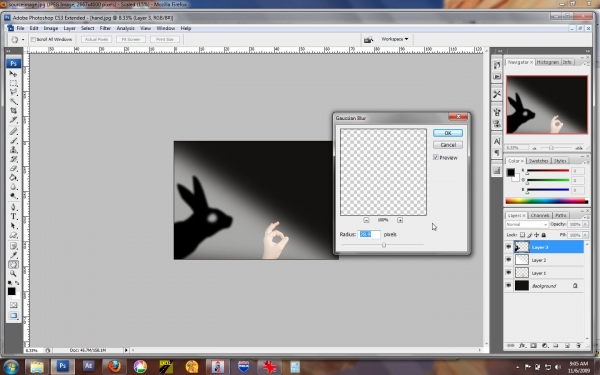Open the Paragraph panel icon
This screenshot has height=375, width=600.
[497, 153]
